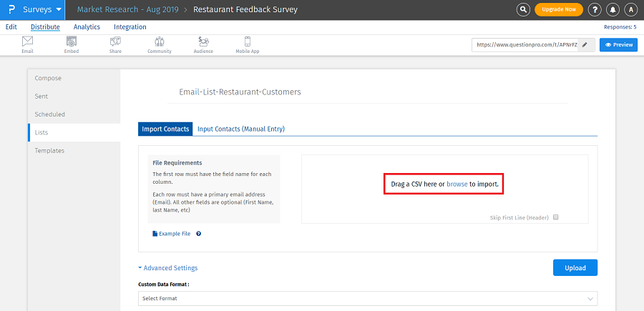Collapse the Advanced Settings section
644x311 pixels.
(168, 268)
